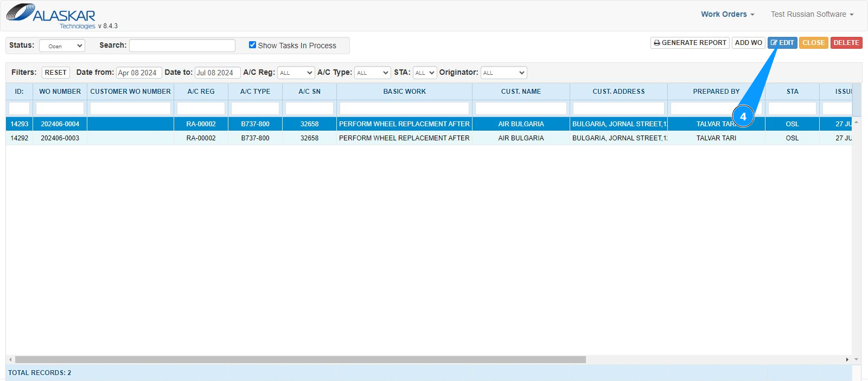Open the A/C Type filter dropdown
The height and width of the screenshot is (381, 868).
coord(372,73)
